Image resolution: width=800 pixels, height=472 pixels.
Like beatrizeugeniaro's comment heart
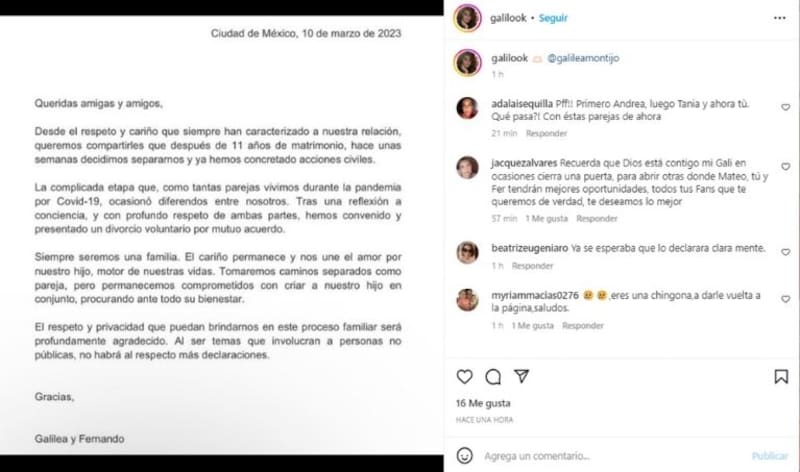[x=786, y=252]
